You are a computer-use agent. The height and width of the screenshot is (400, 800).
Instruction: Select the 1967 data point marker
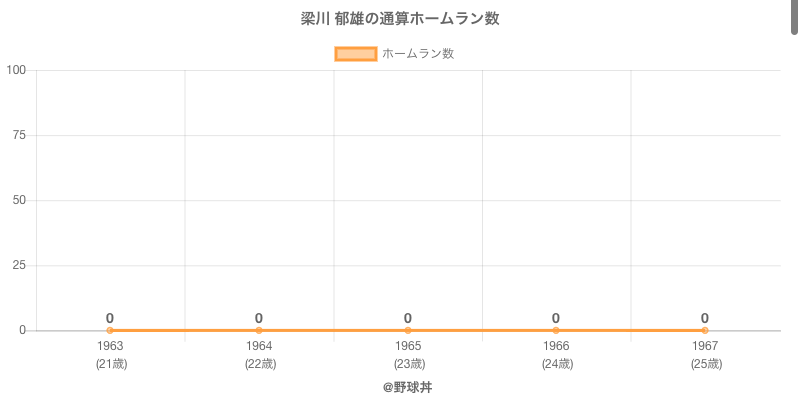point(705,330)
